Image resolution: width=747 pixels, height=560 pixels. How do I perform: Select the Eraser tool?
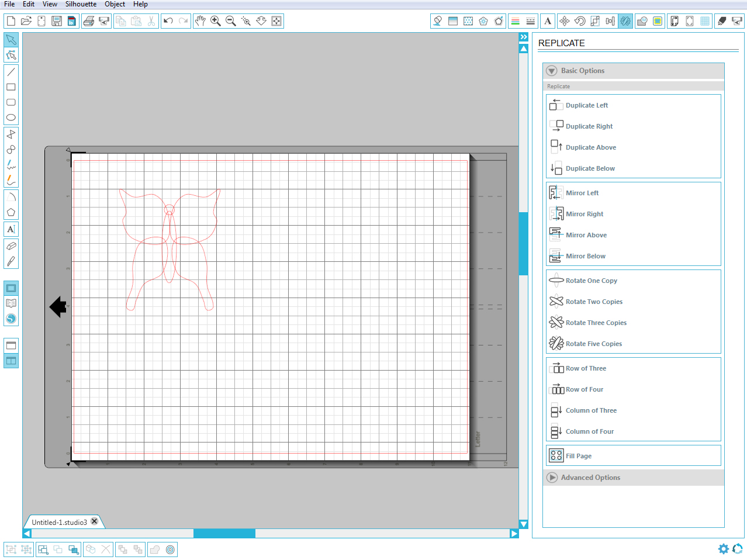click(x=11, y=246)
